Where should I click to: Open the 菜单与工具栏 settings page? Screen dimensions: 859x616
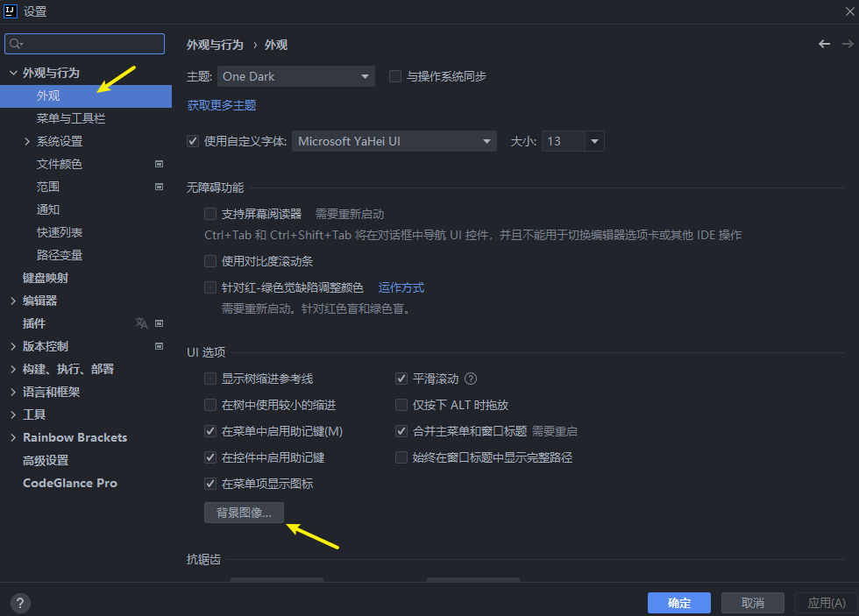(x=71, y=118)
